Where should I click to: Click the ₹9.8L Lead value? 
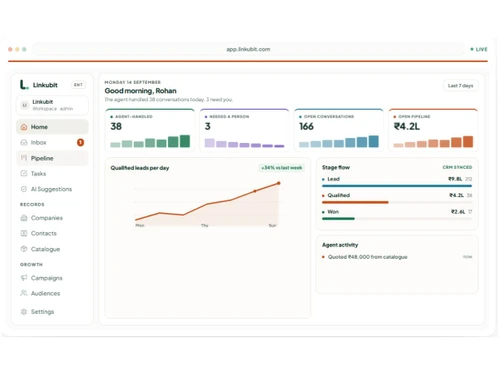point(455,179)
